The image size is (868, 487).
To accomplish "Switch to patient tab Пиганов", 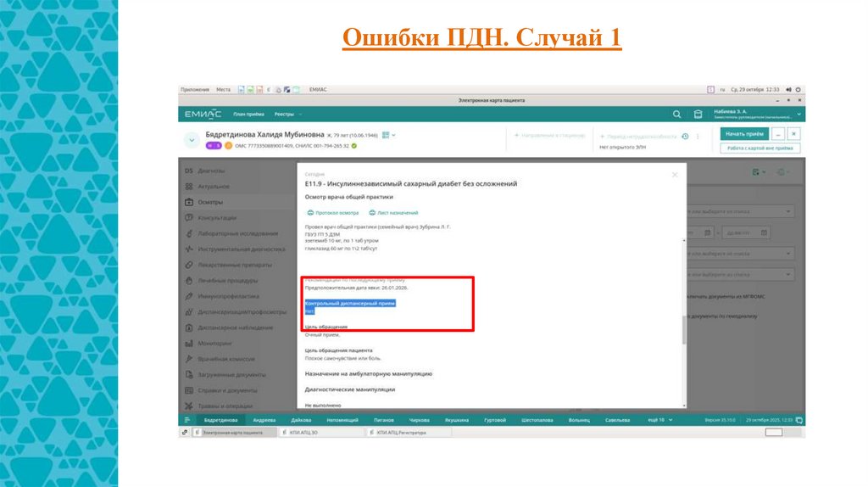I will pyautogui.click(x=384, y=420).
